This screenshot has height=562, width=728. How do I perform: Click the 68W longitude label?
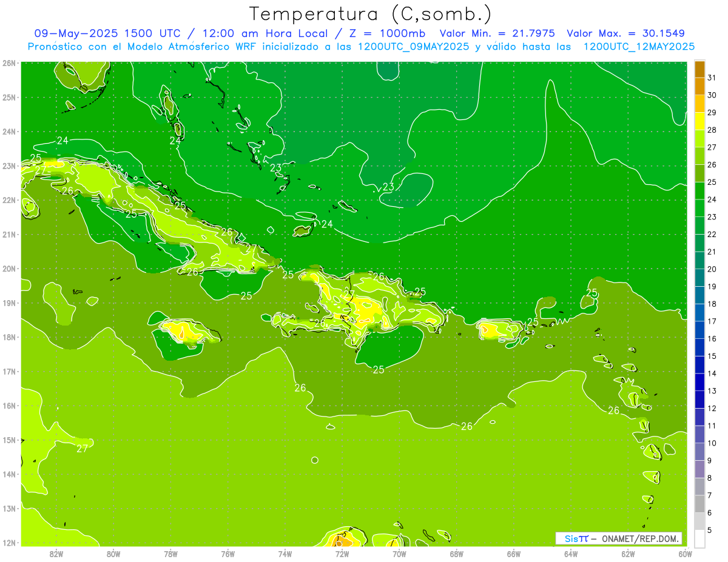point(457,554)
